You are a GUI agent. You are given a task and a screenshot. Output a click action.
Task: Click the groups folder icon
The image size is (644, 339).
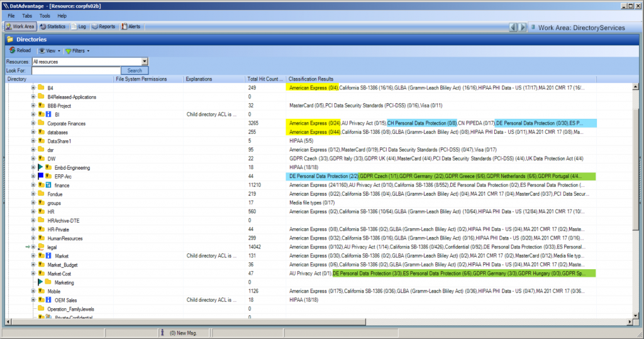[x=41, y=203]
